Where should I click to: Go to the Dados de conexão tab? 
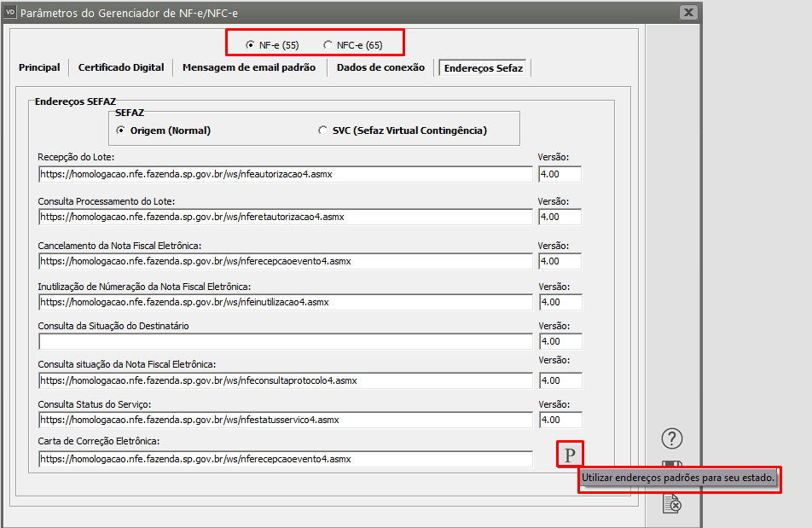tap(380, 67)
